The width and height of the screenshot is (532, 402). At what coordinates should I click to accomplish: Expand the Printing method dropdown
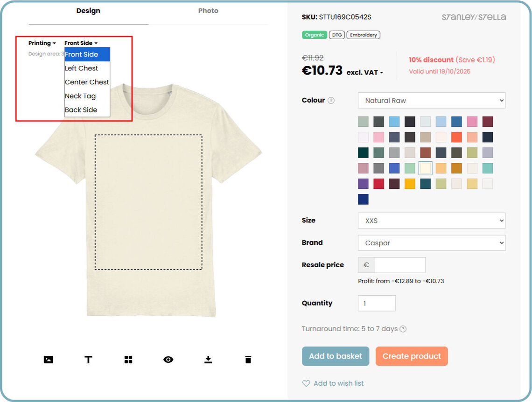coord(42,43)
